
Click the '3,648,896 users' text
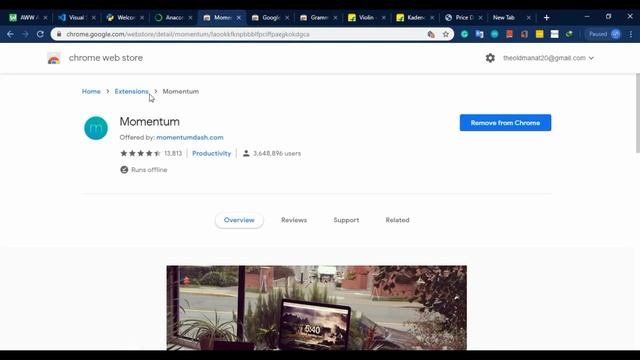pyautogui.click(x=277, y=153)
